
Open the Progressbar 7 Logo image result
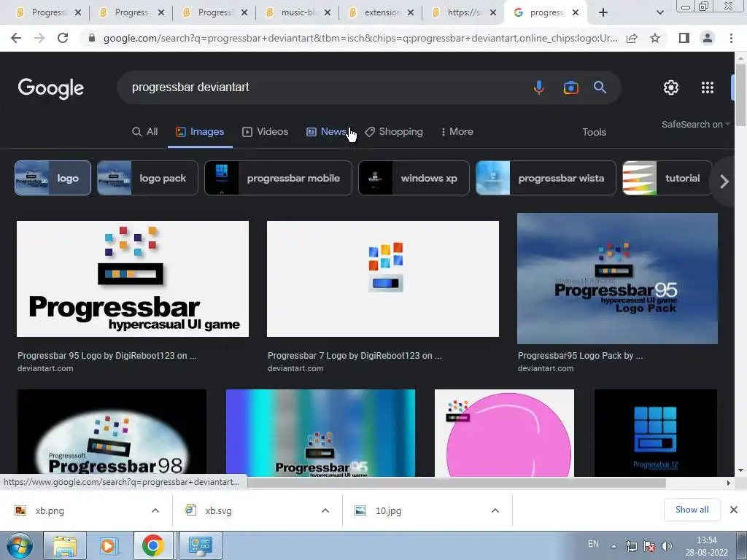[382, 279]
